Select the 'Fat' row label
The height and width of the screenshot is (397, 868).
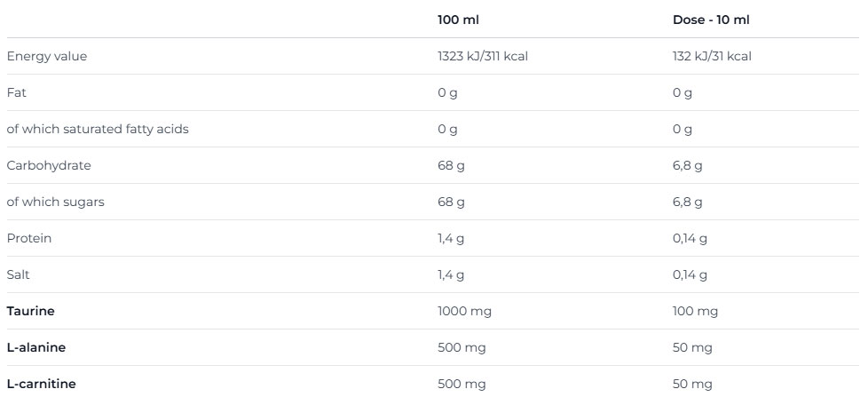[x=16, y=92]
